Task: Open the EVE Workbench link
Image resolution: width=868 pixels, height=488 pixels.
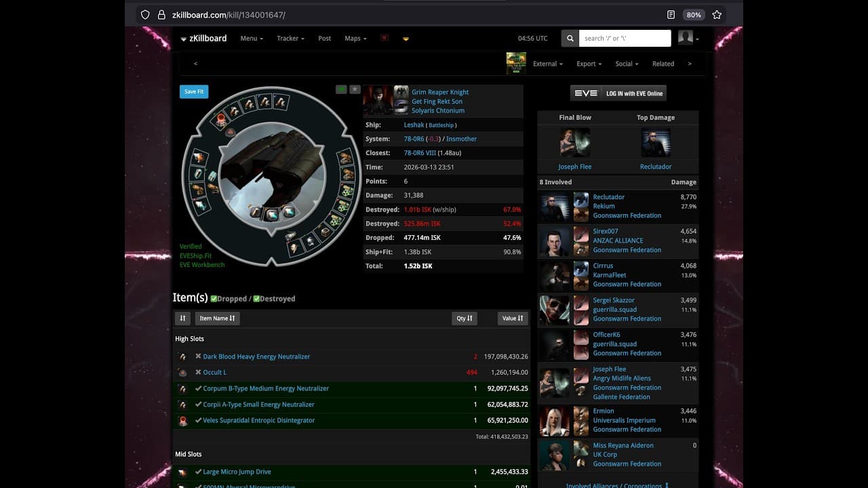Action: [202, 265]
